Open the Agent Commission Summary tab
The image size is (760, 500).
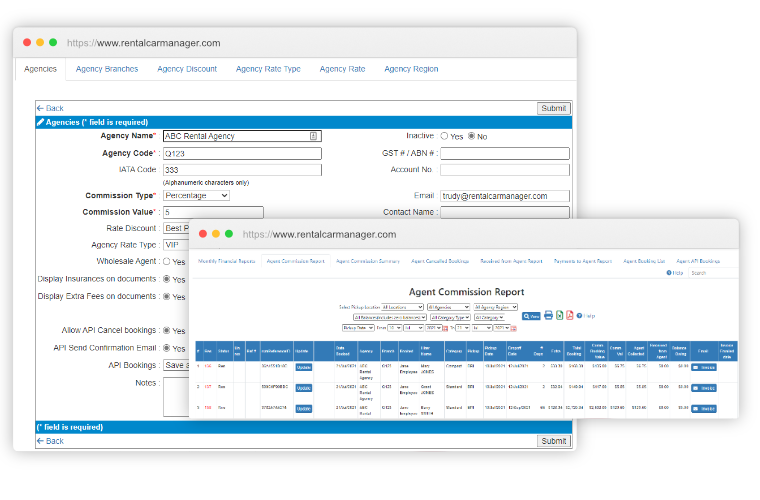[x=368, y=261]
